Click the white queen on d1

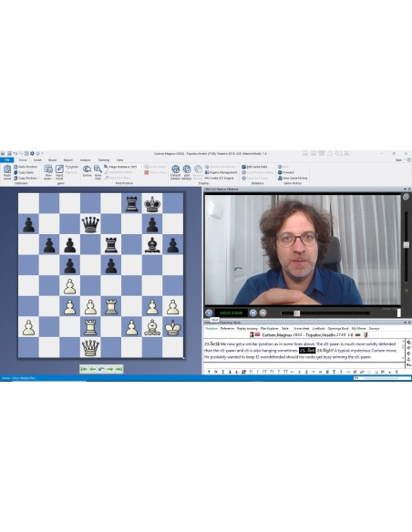pos(90,347)
